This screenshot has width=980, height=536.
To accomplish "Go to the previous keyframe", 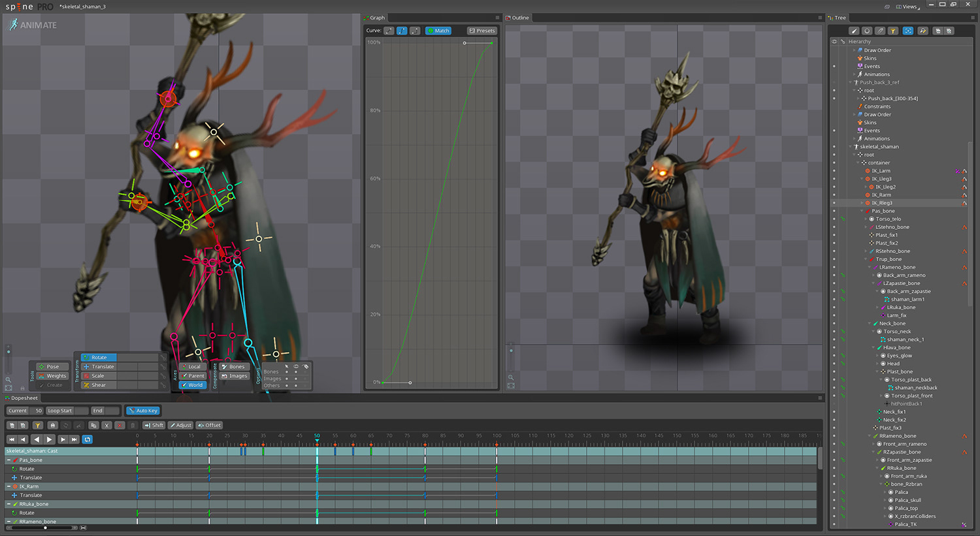I will (x=24, y=439).
